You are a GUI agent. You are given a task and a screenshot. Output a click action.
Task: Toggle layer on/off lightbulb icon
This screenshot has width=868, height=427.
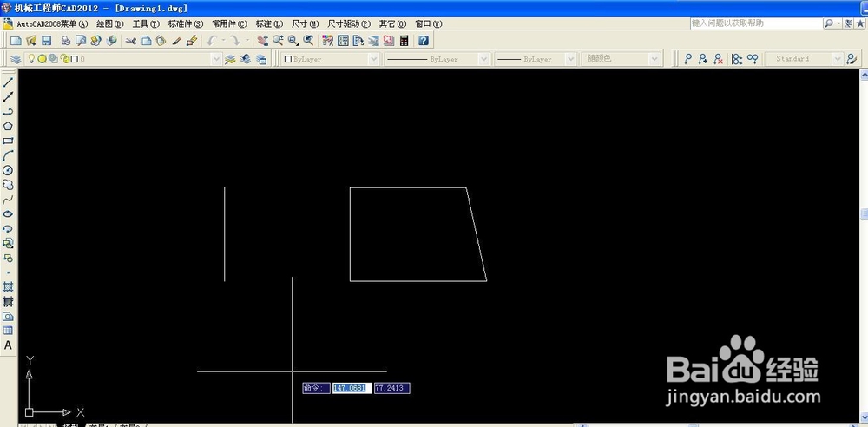coord(32,58)
